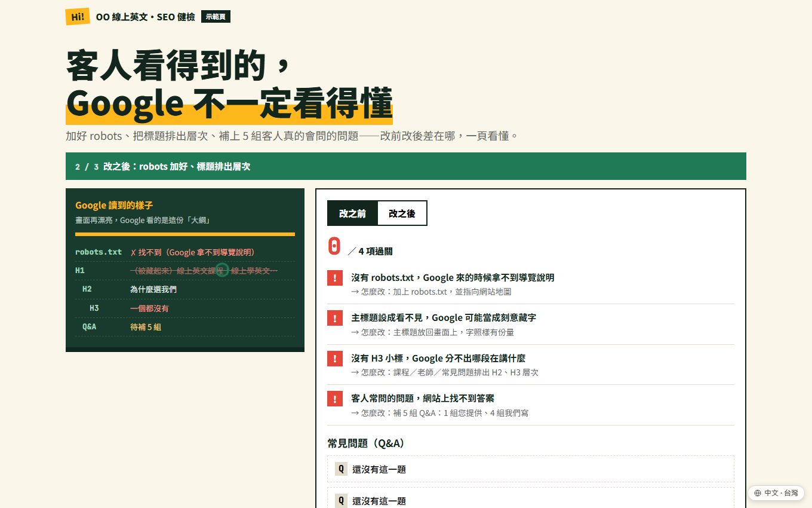Click the green circle marker on H1 row
Screen dimensions: 812x508
click(x=222, y=270)
